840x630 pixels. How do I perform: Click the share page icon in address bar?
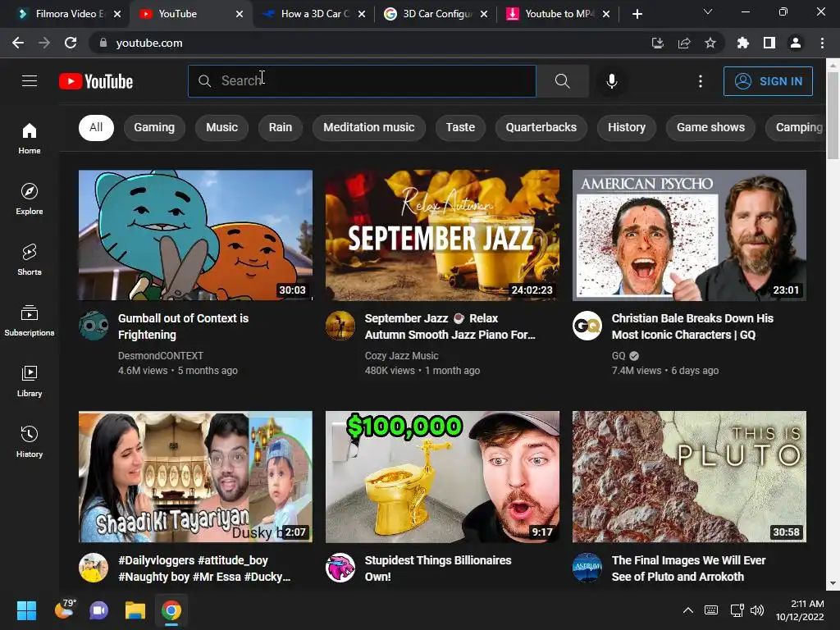point(684,43)
